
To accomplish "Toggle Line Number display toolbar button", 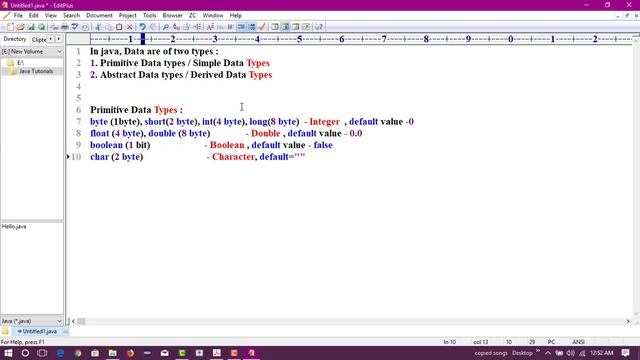I will click(x=252, y=27).
